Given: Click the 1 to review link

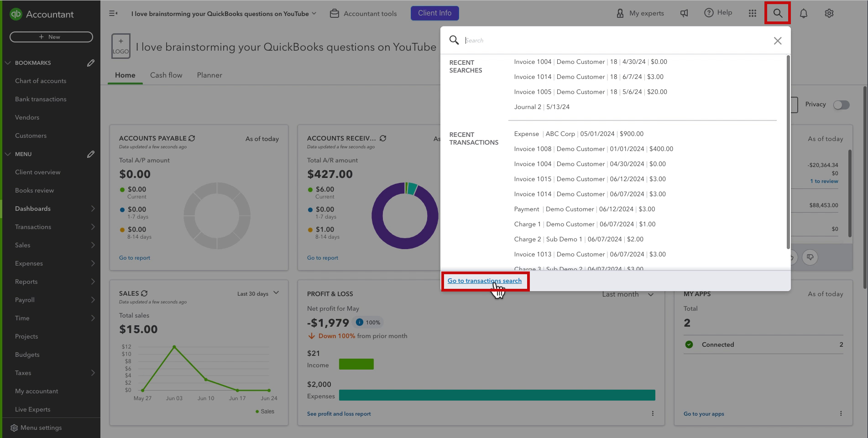Looking at the screenshot, I should tap(824, 181).
